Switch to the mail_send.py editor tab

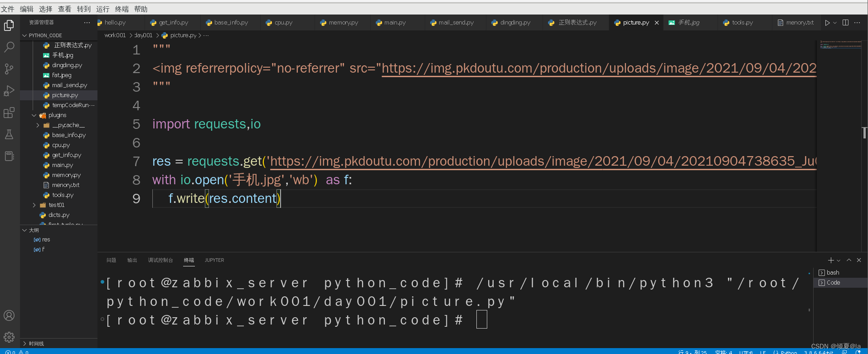pyautogui.click(x=456, y=23)
